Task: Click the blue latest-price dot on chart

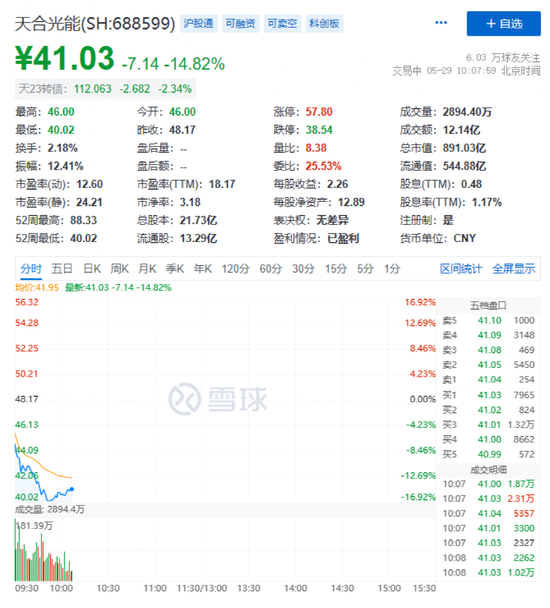Action: 72,489
